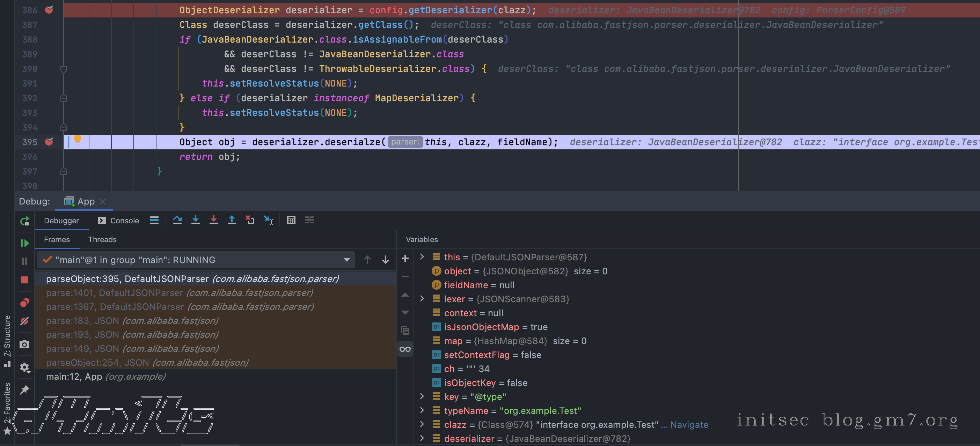980x446 pixels.
Task: Toggle Mute Breakpoints icon
Action: point(24,321)
